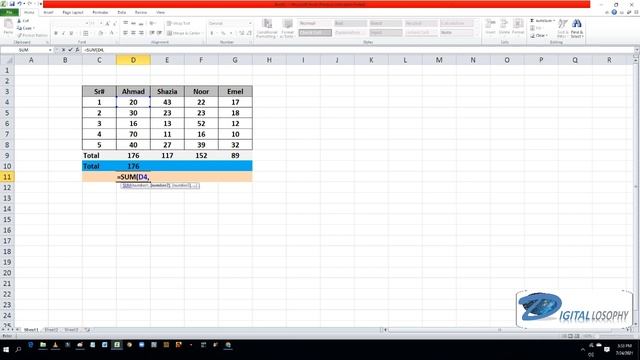
Task: Switch to the Data tab
Action: click(122, 13)
